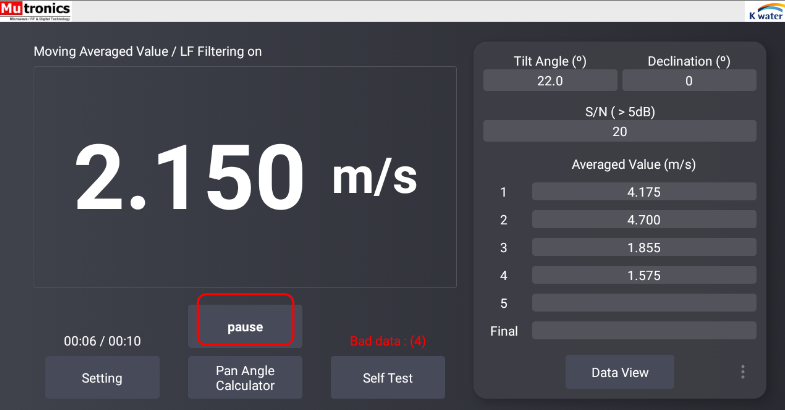Select averaged value row 4 (1.575)

pos(644,275)
